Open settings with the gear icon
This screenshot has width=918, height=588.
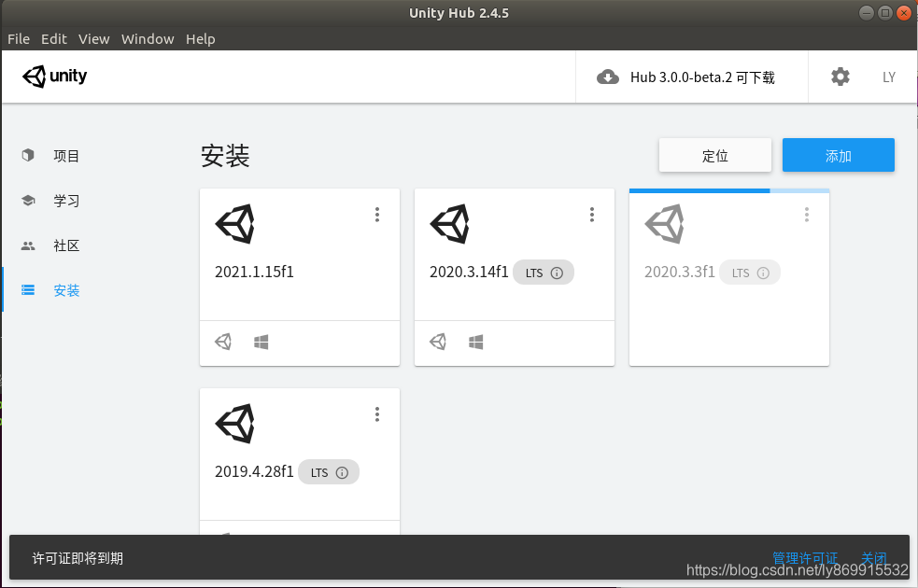tap(840, 77)
